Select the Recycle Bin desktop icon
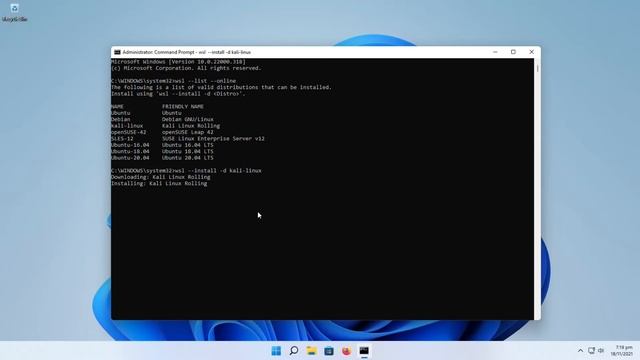640x360 pixels. coord(14,13)
